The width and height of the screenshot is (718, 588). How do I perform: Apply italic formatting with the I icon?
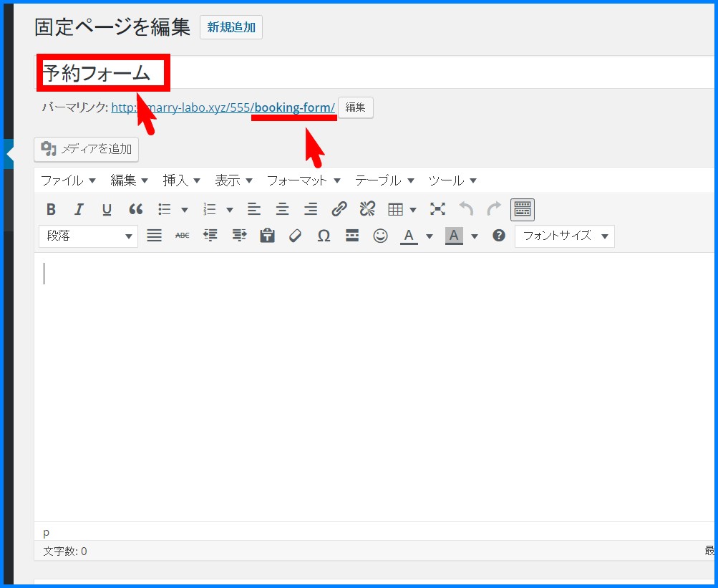pyautogui.click(x=79, y=209)
